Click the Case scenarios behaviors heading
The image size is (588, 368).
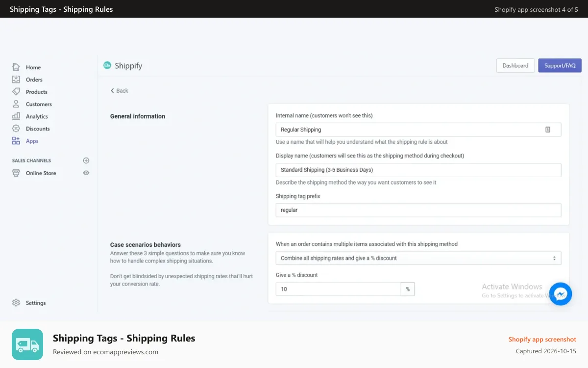(146, 245)
